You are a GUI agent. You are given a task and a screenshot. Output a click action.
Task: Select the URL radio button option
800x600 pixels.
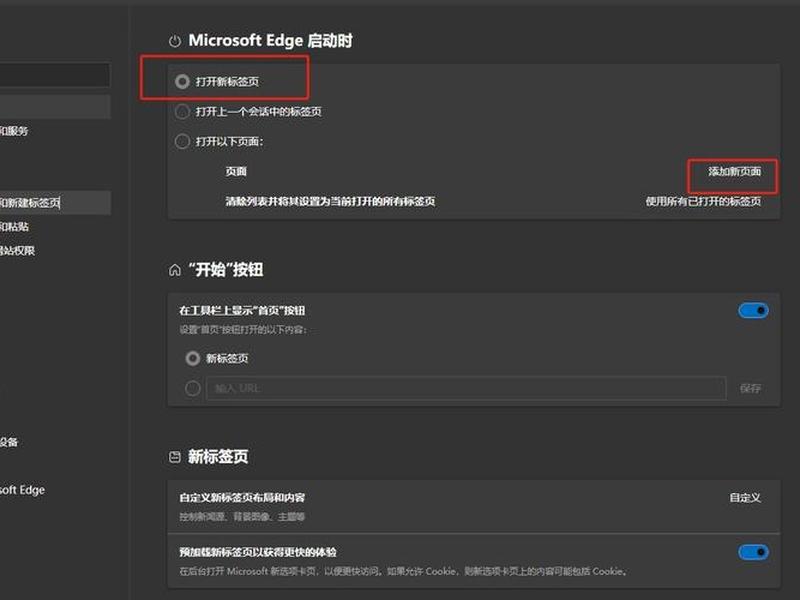coord(192,388)
